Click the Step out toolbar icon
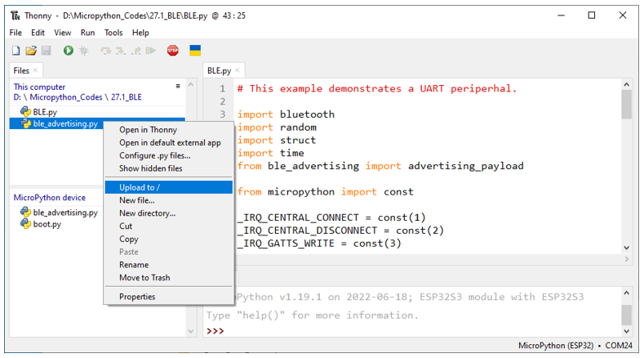644x358 pixels. pos(136,51)
